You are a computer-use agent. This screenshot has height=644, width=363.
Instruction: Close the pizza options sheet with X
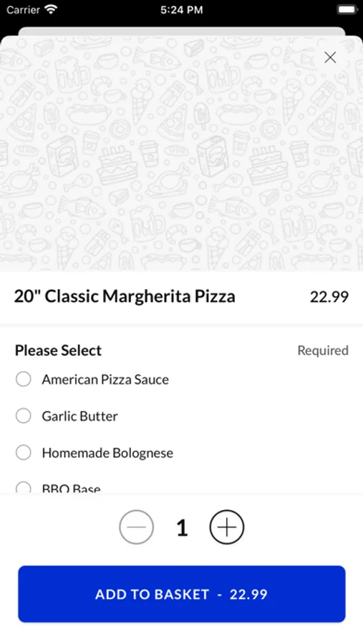330,57
